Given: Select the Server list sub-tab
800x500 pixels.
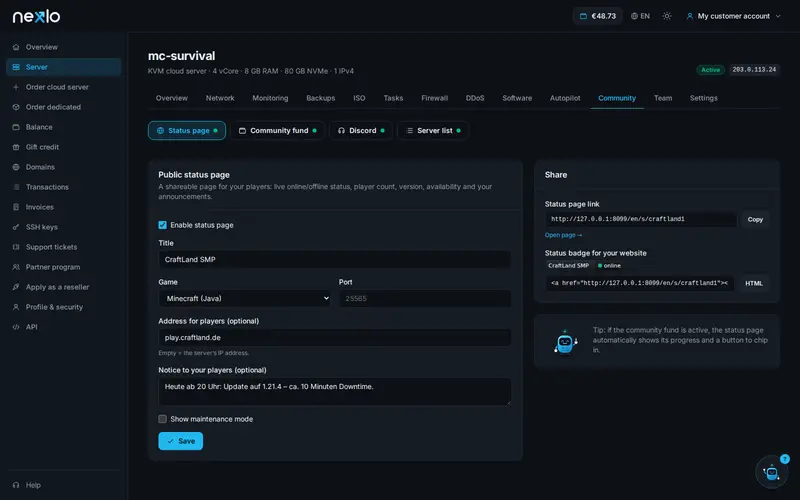Looking at the screenshot, I should pyautogui.click(x=433, y=131).
